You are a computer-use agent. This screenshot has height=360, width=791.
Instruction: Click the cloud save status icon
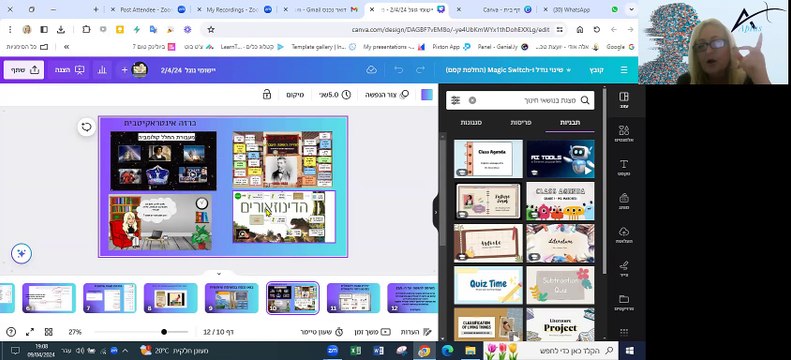[x=371, y=70]
